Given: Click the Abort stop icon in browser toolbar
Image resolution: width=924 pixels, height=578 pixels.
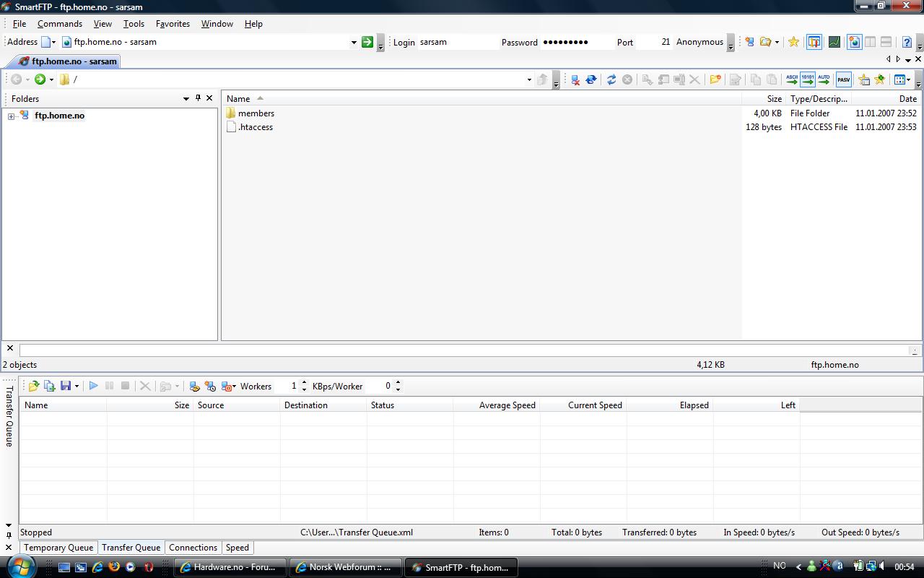Looking at the screenshot, I should click(x=627, y=79).
